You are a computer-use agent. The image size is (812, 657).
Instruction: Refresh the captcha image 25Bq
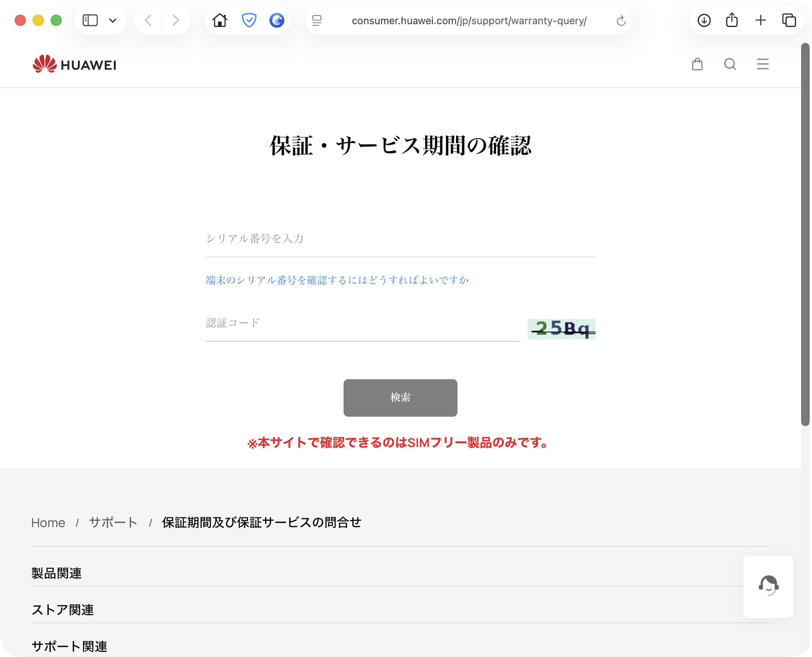(561, 329)
